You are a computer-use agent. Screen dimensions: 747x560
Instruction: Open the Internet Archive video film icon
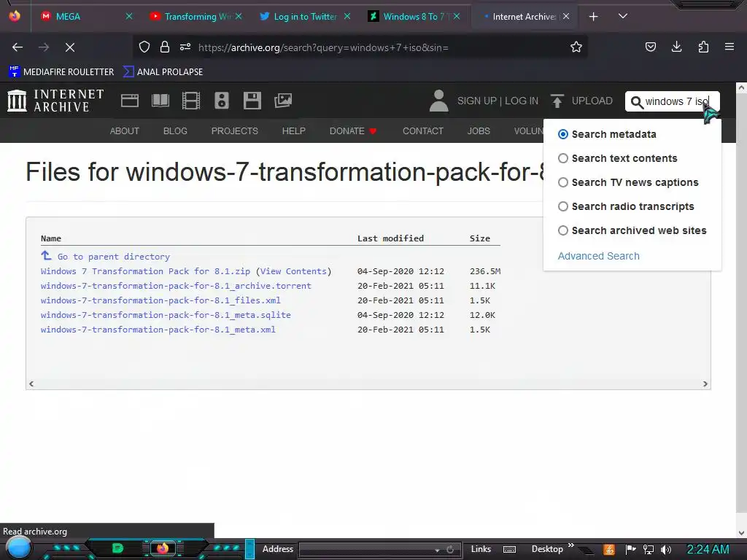191,101
